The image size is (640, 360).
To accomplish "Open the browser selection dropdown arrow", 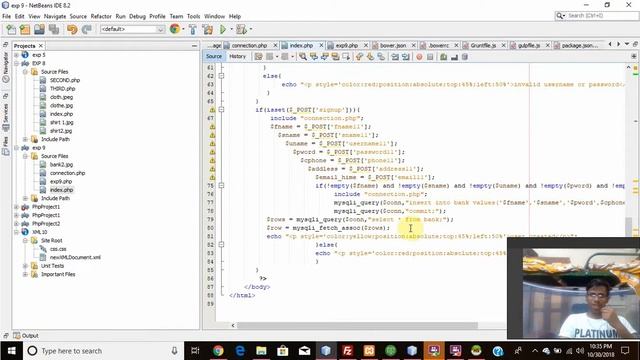I will tap(183, 29).
